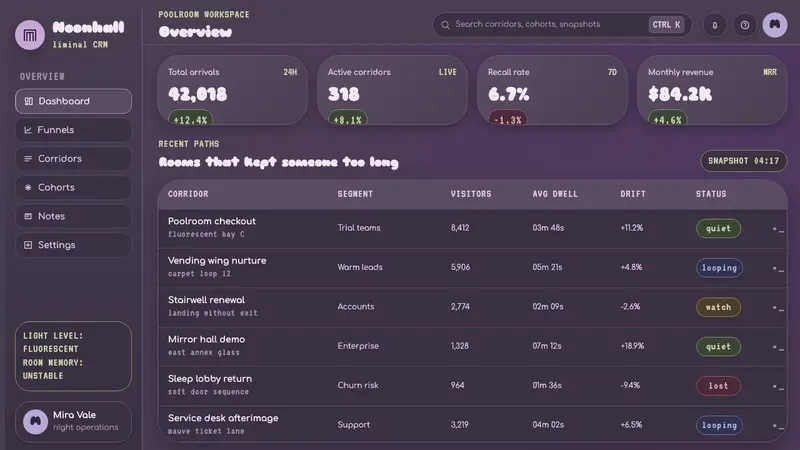This screenshot has height=450, width=800.
Task: Click the search magnifier icon
Action: pyautogui.click(x=445, y=24)
